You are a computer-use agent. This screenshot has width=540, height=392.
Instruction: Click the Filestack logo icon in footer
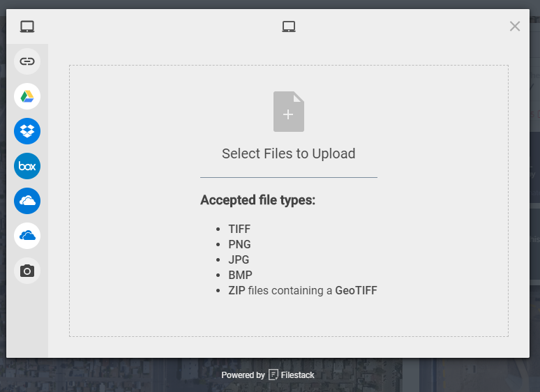(x=273, y=375)
